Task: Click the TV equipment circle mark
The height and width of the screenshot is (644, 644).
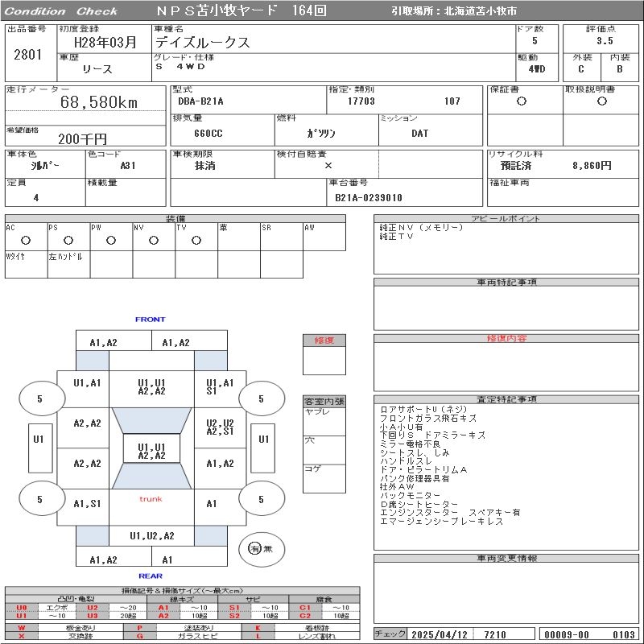Action: (x=196, y=240)
